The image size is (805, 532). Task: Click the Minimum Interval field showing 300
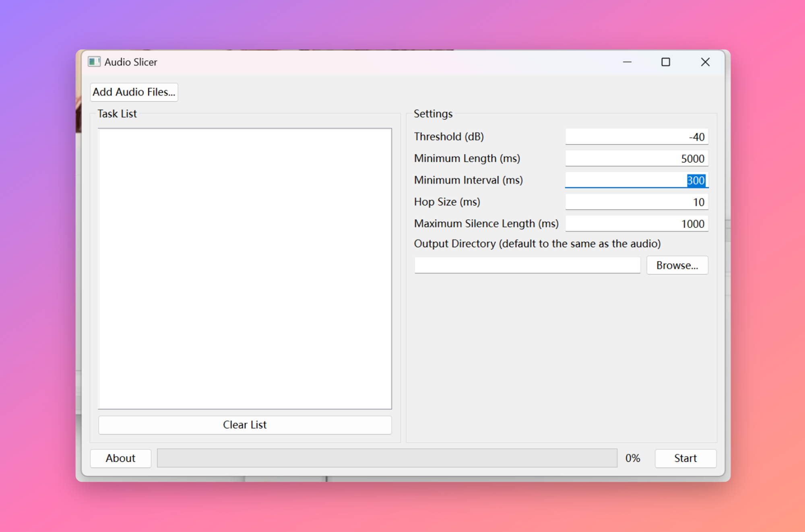coord(636,180)
